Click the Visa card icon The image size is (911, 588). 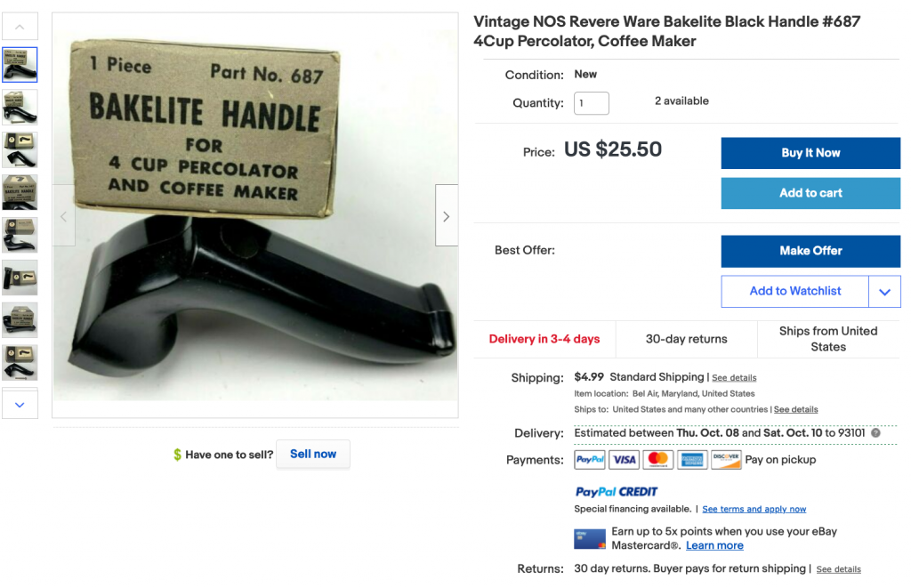point(624,460)
